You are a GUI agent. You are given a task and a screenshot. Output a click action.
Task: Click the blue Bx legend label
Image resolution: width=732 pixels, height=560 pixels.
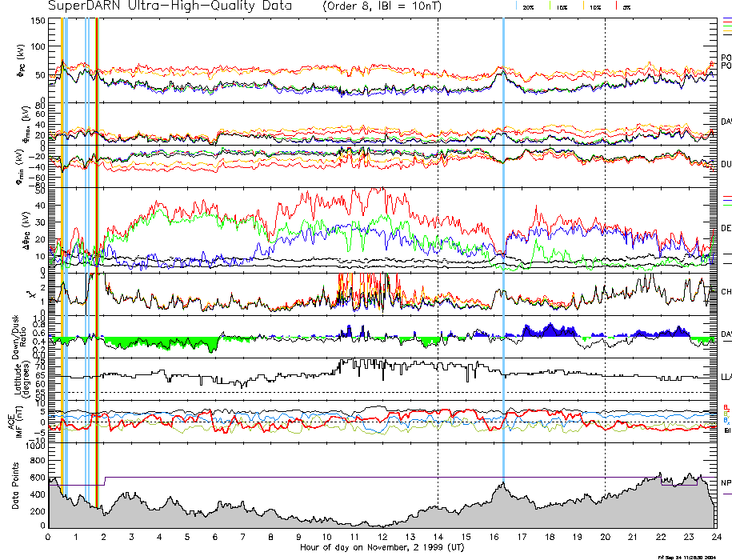click(x=726, y=421)
